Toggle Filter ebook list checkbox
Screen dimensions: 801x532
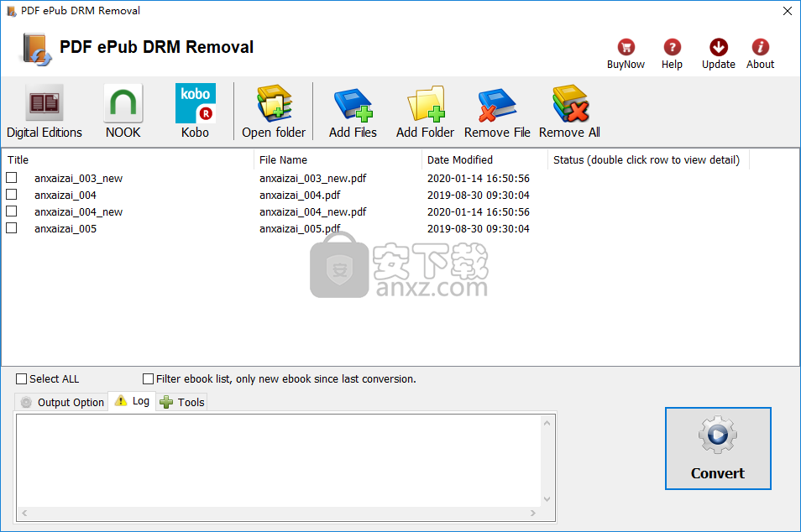148,378
